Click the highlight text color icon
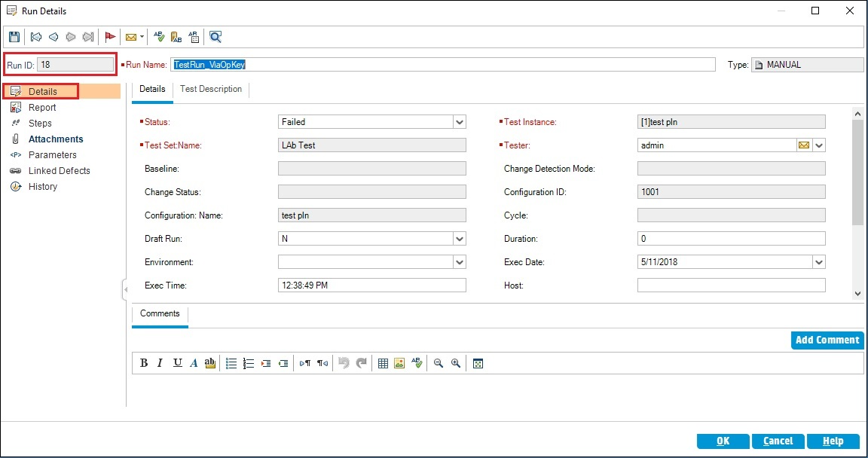The height and width of the screenshot is (458, 868). [210, 363]
